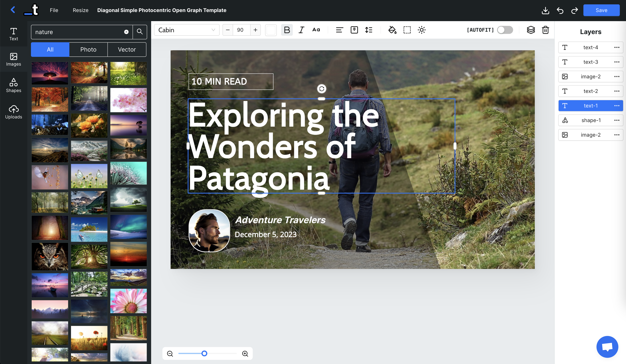Toggle italic formatting button

coord(301,30)
